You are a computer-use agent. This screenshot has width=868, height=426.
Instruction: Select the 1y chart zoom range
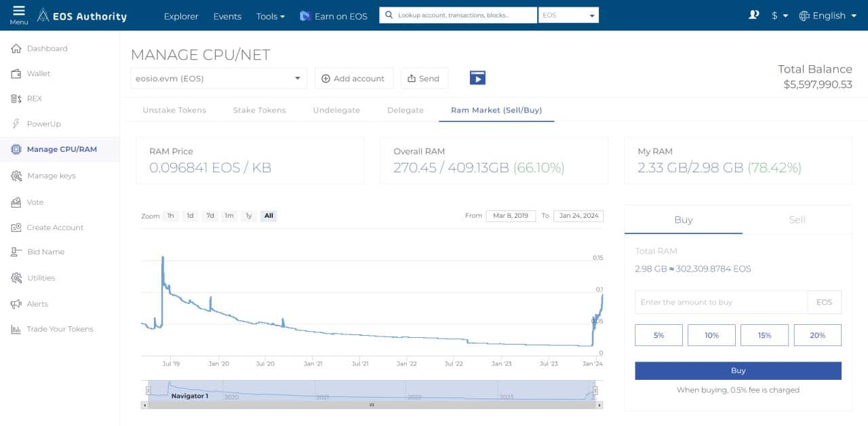[x=249, y=216]
